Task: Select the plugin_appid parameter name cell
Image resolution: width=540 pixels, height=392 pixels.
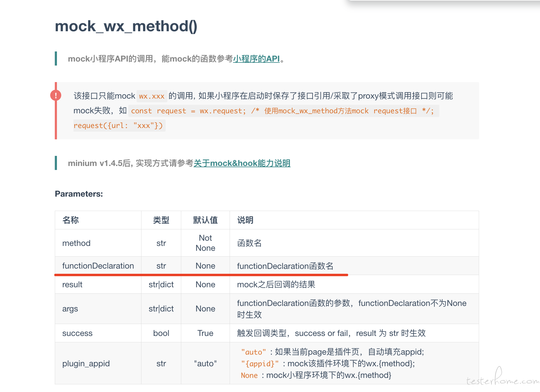Action: [86, 364]
